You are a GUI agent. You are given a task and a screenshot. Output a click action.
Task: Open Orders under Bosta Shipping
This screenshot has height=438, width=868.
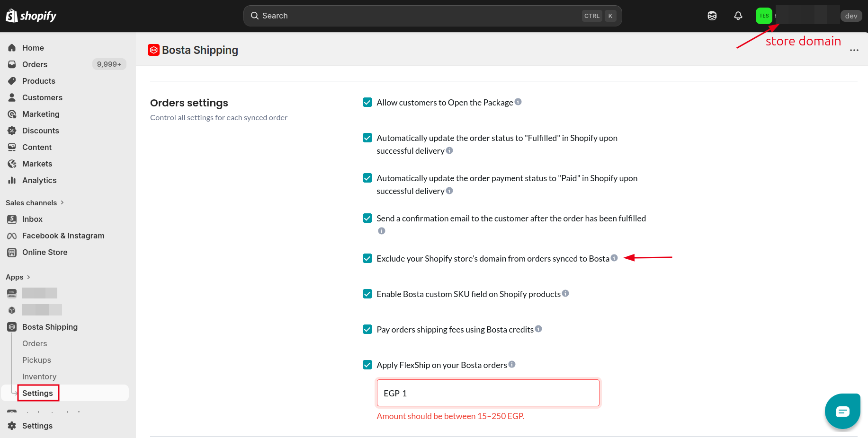pos(35,343)
